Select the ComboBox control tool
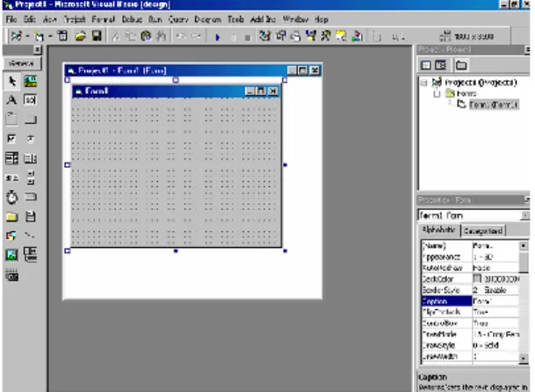This screenshot has height=392, width=535. (x=12, y=158)
